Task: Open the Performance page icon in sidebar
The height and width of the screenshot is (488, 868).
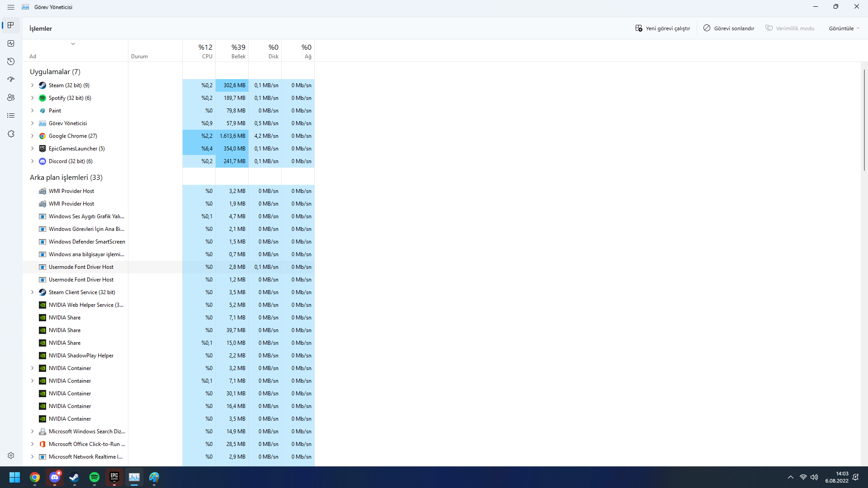Action: (x=11, y=43)
